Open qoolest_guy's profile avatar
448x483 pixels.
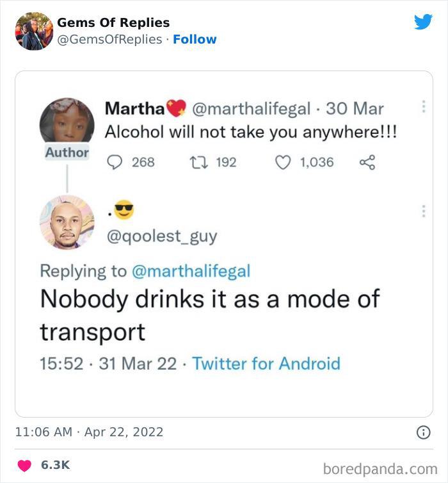click(67, 222)
